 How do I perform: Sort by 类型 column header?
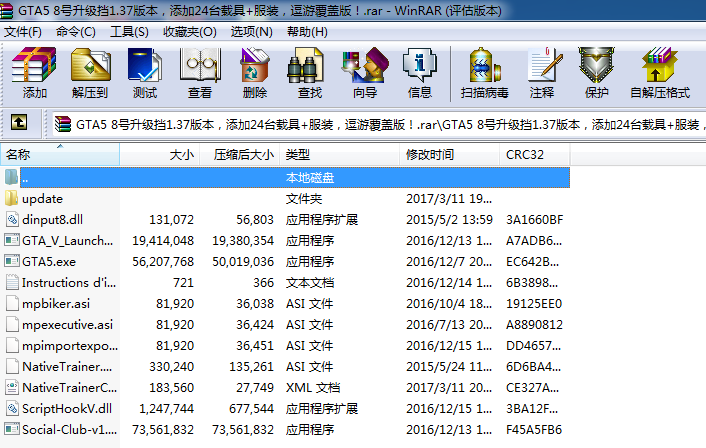pyautogui.click(x=339, y=154)
